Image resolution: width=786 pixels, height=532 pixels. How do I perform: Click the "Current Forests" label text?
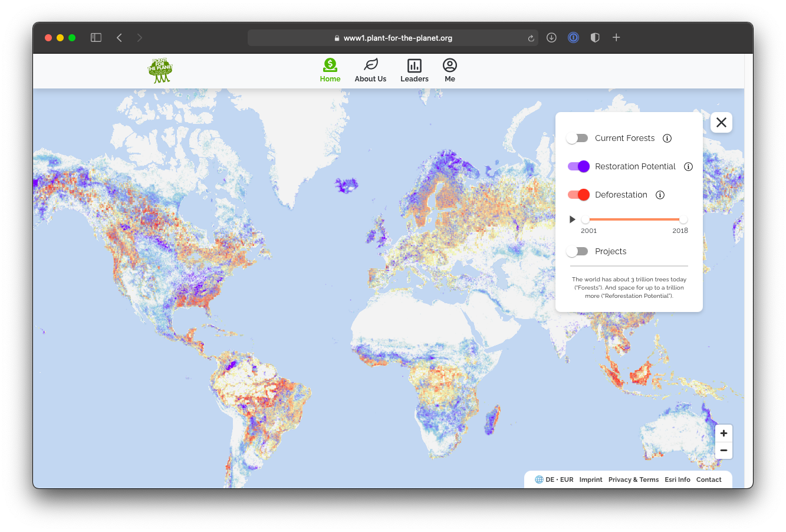pos(624,138)
